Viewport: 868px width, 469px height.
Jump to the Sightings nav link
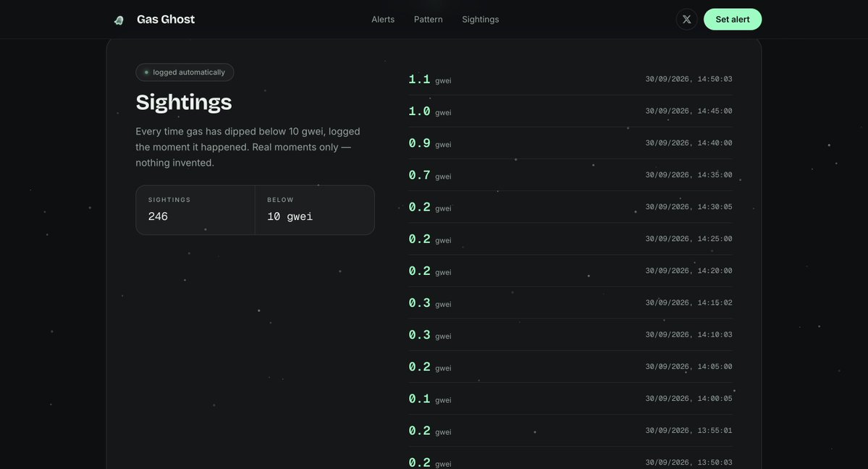click(480, 20)
